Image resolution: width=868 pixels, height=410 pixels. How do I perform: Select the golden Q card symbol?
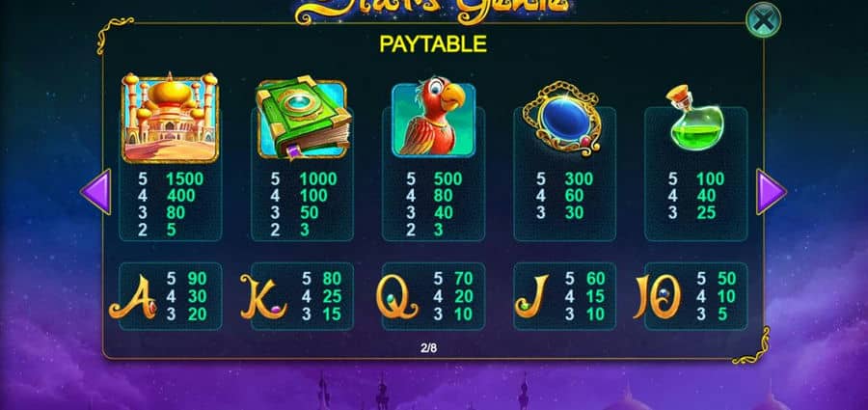coord(397,298)
